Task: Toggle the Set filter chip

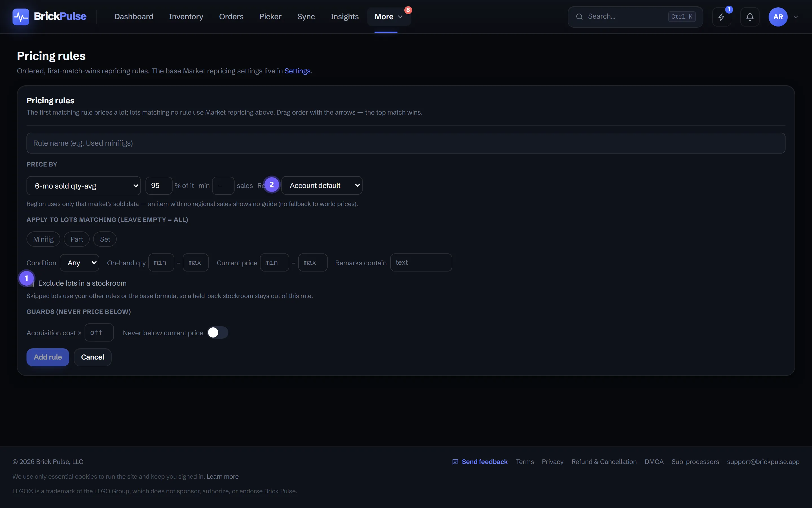Action: pos(105,239)
